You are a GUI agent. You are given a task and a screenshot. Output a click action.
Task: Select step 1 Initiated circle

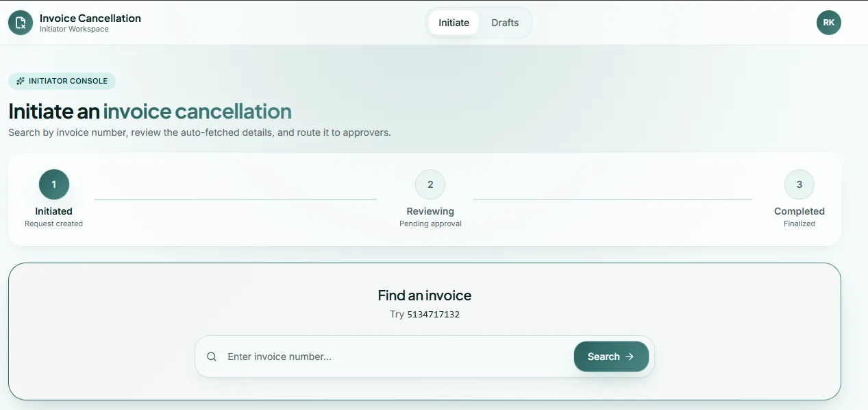click(x=54, y=184)
